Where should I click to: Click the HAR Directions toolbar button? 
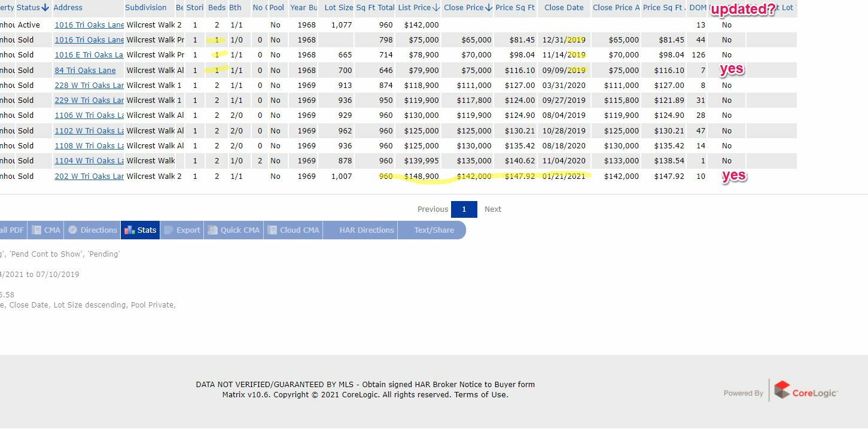[366, 230]
